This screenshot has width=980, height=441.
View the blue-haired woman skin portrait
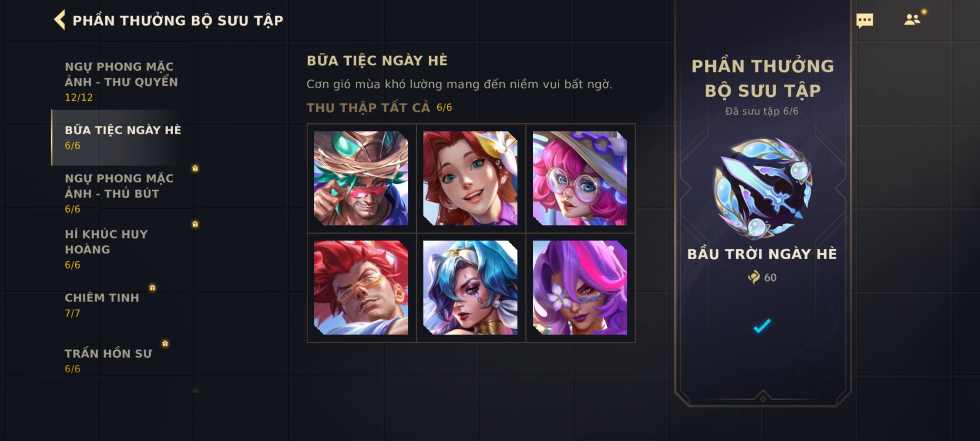pyautogui.click(x=470, y=287)
